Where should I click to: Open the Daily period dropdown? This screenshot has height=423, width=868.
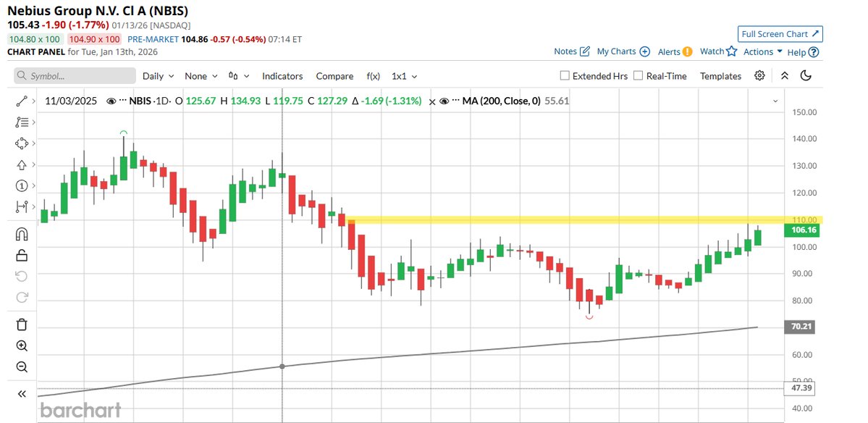(x=159, y=76)
